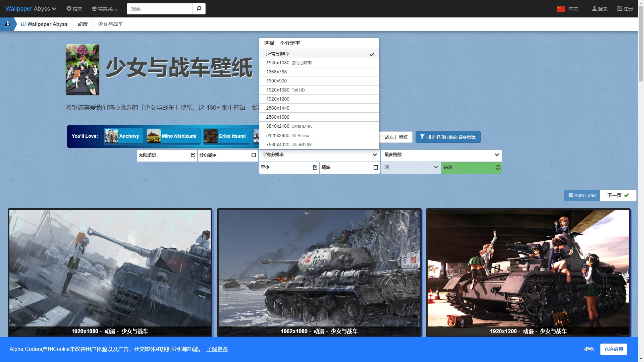
Task: Check the exact (精确) resolution checkbox
Action: [376, 167]
